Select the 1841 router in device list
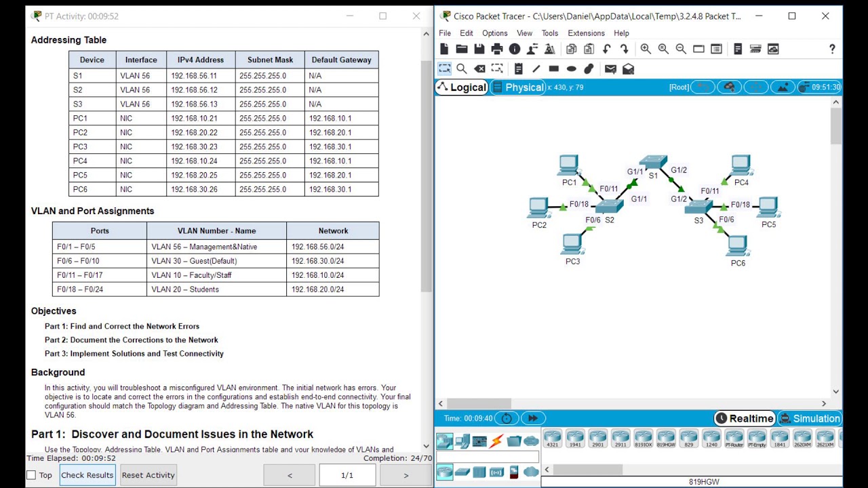 (x=779, y=439)
